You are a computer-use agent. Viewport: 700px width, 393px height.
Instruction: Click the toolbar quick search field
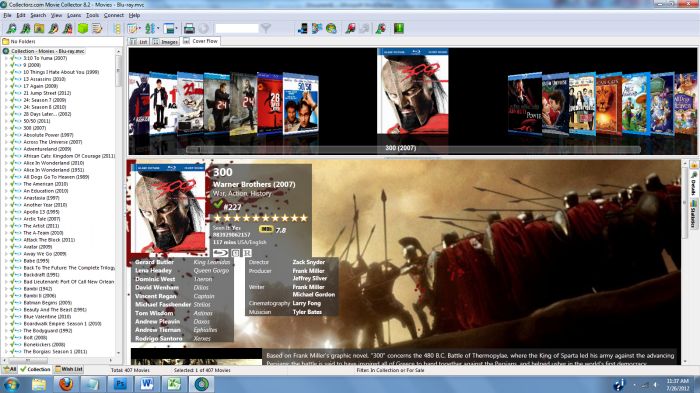point(237,29)
